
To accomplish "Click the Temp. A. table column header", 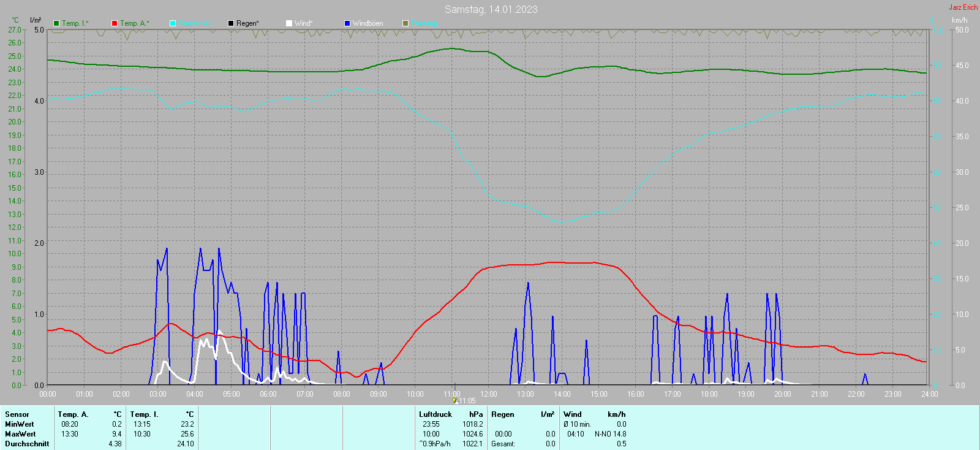I will [x=73, y=414].
